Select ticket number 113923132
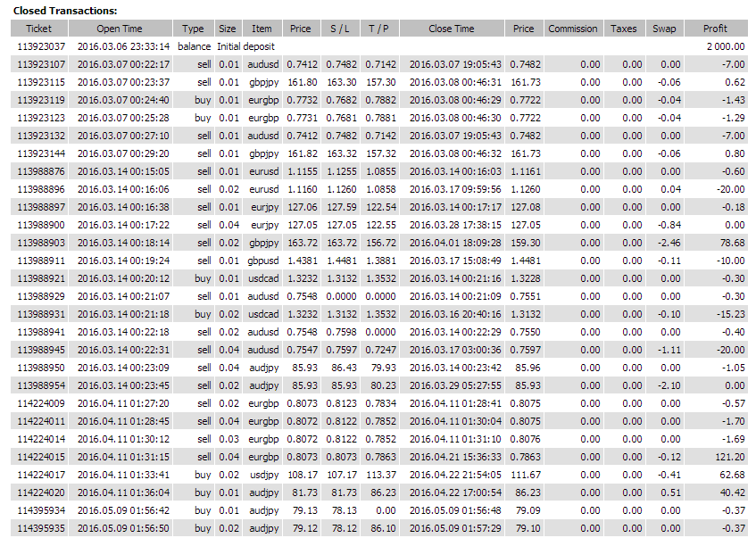 [41, 136]
